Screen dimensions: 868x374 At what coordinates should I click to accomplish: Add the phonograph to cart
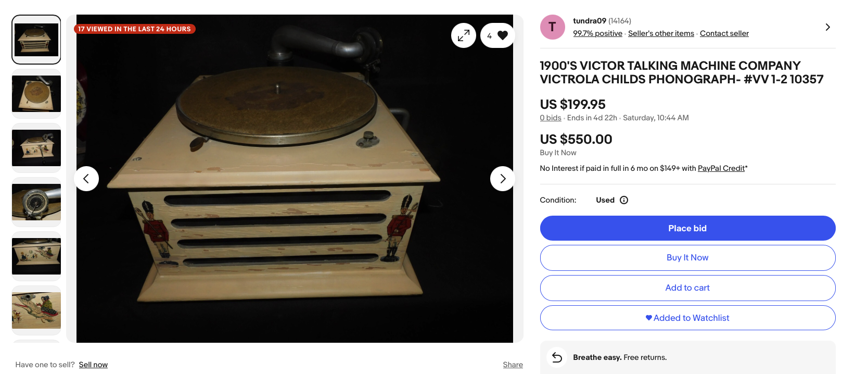point(687,288)
